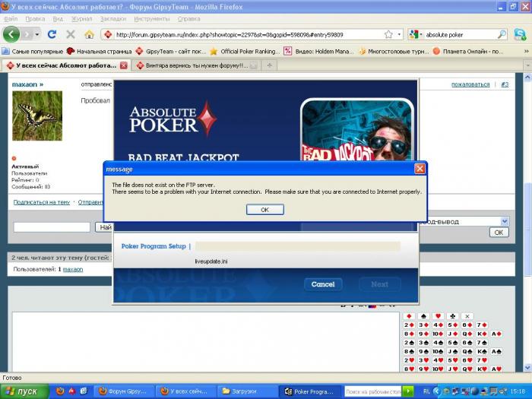Insert the heart suit icon

(438, 316)
